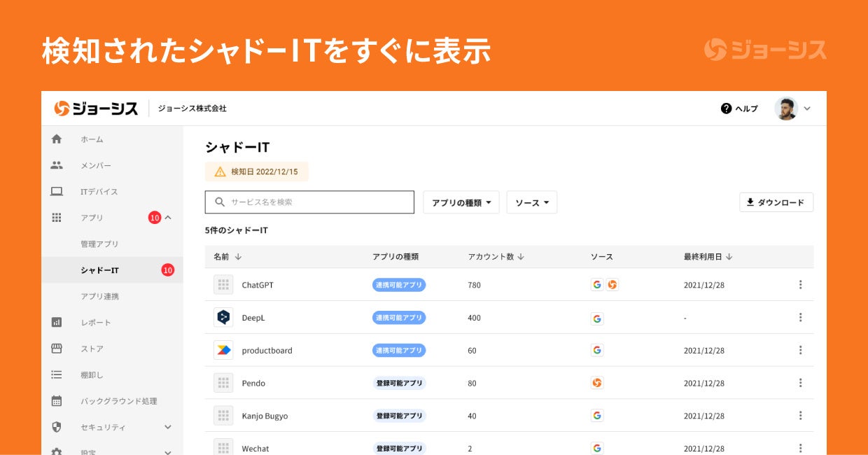
Task: Open the productboard row three-dot menu
Action: tap(800, 350)
